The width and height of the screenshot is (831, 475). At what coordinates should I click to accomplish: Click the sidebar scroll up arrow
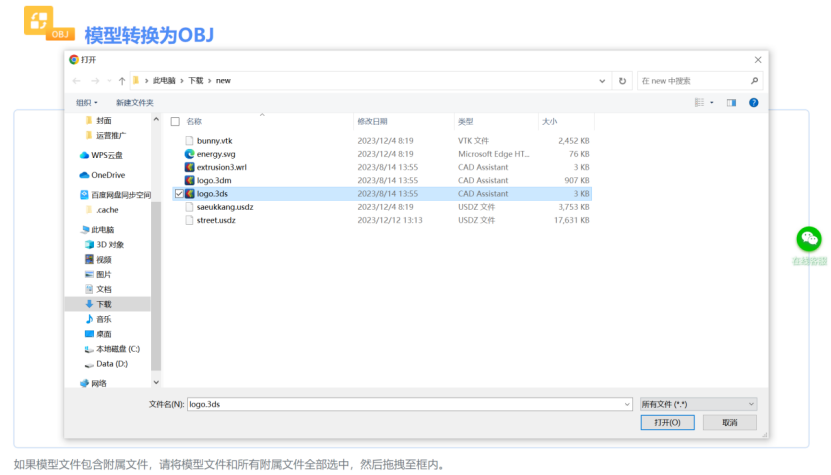[x=156, y=119]
